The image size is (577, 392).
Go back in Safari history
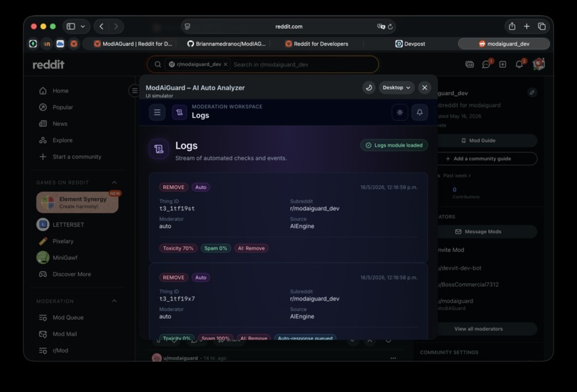pos(102,26)
